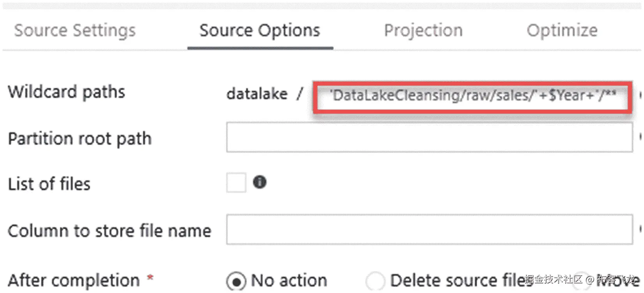
Task: Click the After completion label
Action: [74, 281]
